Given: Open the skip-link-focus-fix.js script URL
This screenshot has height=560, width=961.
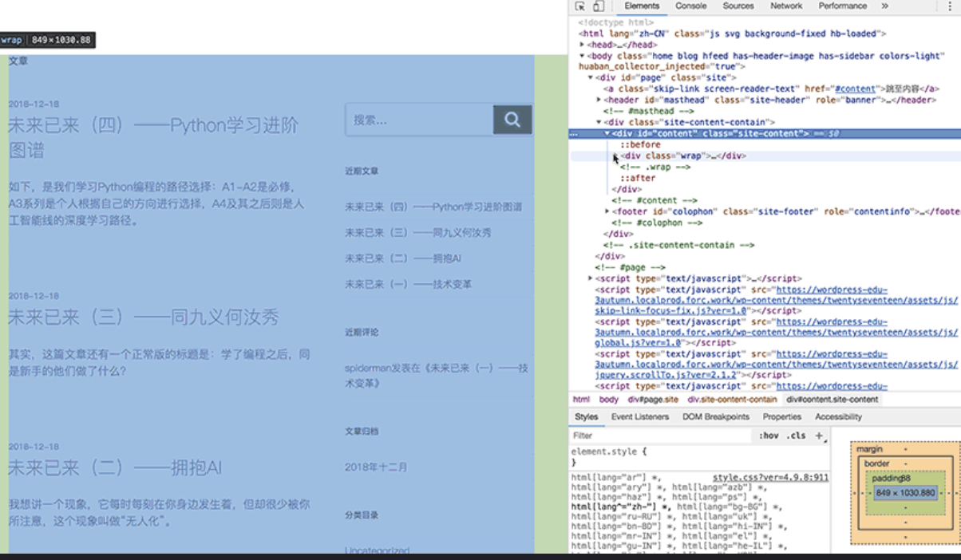Looking at the screenshot, I should (x=776, y=301).
